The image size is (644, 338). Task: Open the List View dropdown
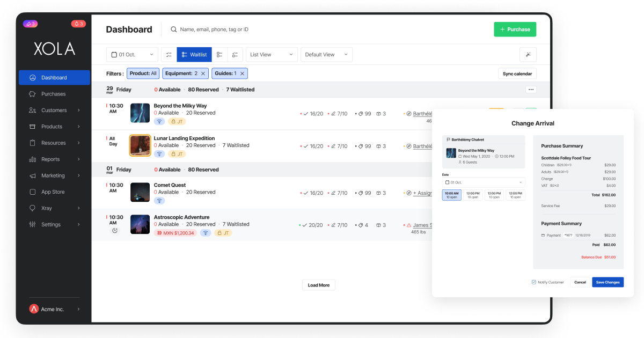pyautogui.click(x=272, y=55)
